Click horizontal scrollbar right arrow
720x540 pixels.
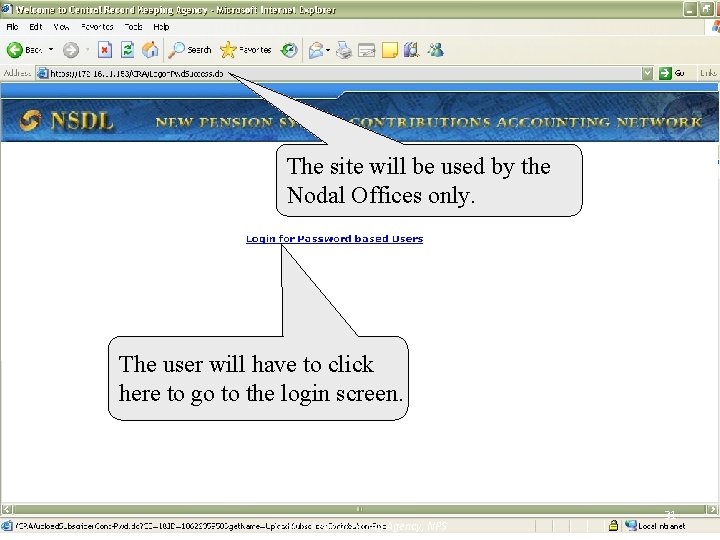pos(712,509)
